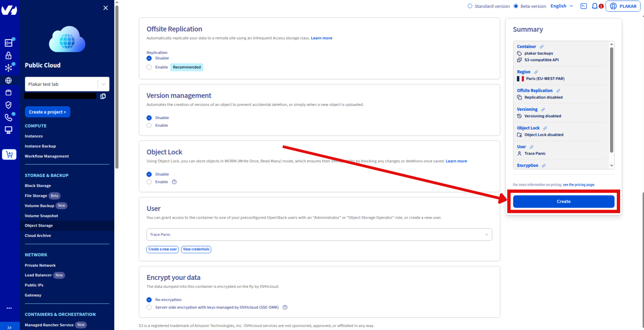Select the globe Public Cloud icon in sidebar
644x330 pixels.
click(x=8, y=80)
